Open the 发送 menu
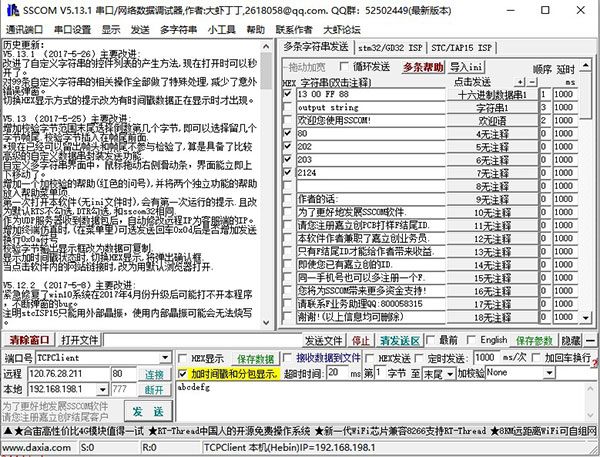 140,29
